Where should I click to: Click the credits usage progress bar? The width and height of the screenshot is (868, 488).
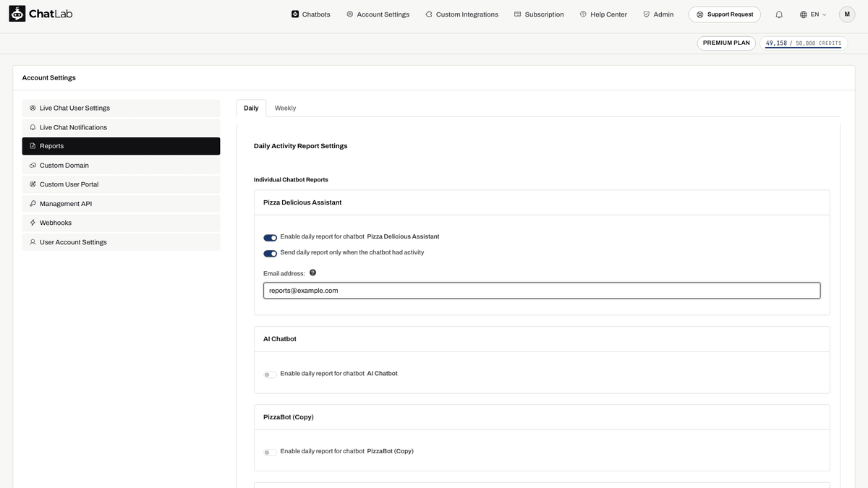803,48
